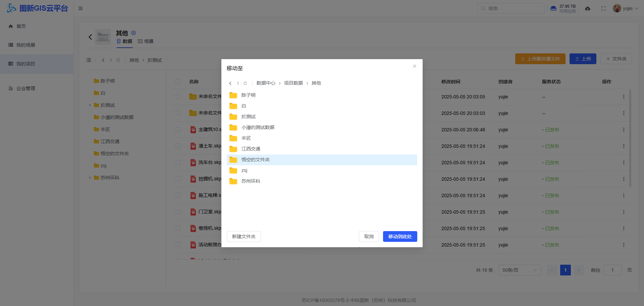The width and height of the screenshot is (644, 306).
Task: Expand the 苏州环科 tree node
Action: pyautogui.click(x=90, y=178)
